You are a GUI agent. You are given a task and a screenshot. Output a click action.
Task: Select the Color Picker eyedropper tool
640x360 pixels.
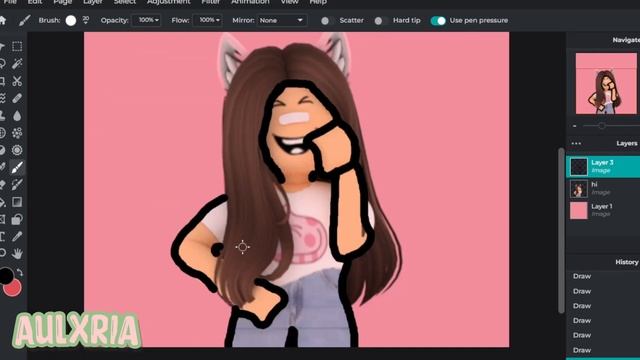pyautogui.click(x=17, y=236)
